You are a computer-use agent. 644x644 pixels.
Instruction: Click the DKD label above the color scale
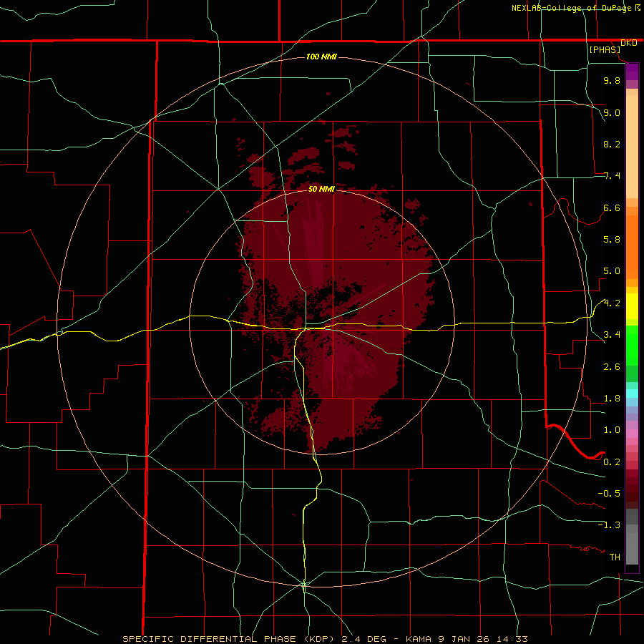[x=629, y=43]
